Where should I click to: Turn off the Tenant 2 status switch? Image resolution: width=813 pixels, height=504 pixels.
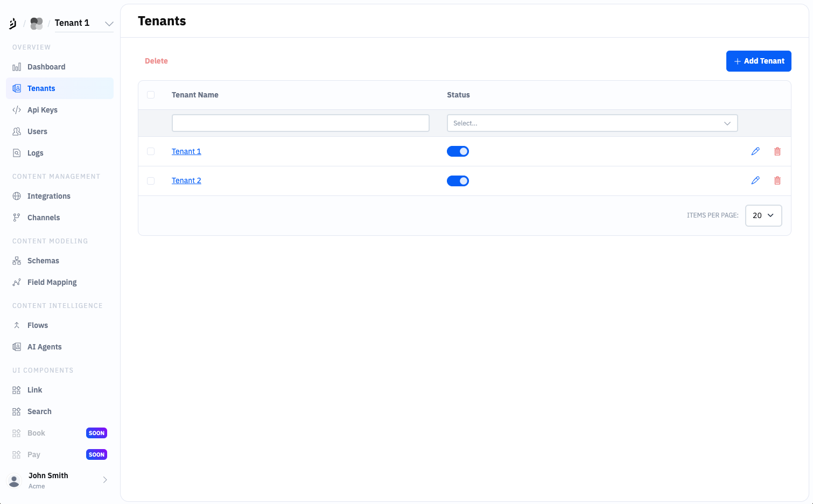pyautogui.click(x=458, y=181)
